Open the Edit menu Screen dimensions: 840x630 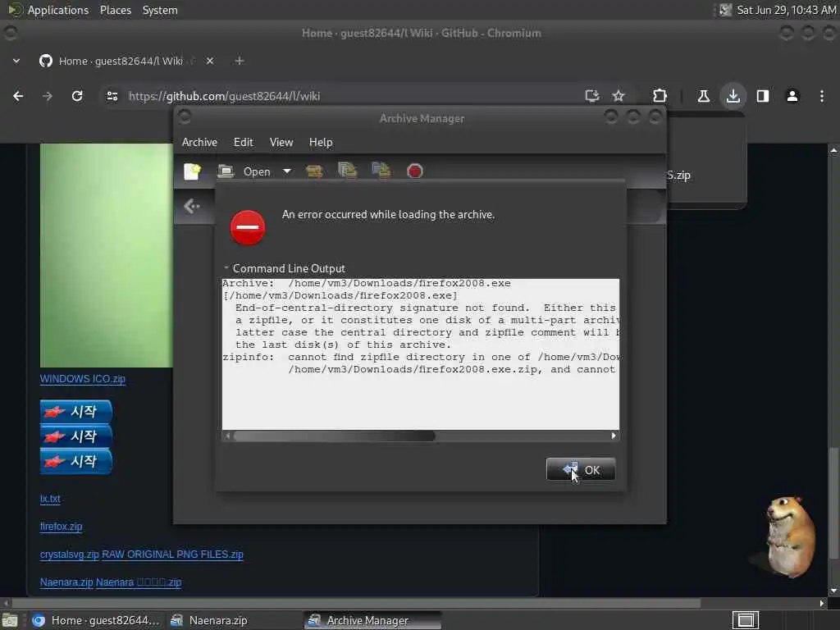tap(243, 143)
